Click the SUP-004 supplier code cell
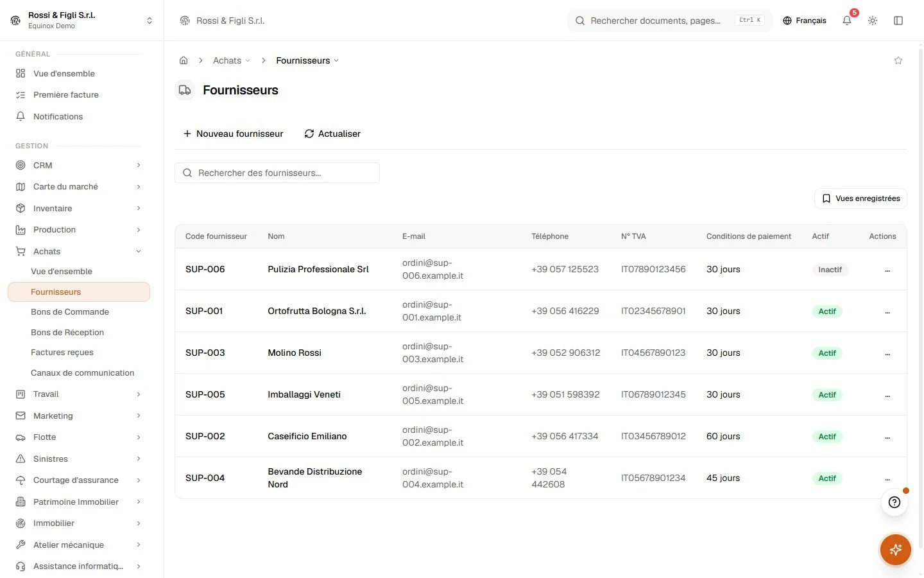 coord(205,478)
